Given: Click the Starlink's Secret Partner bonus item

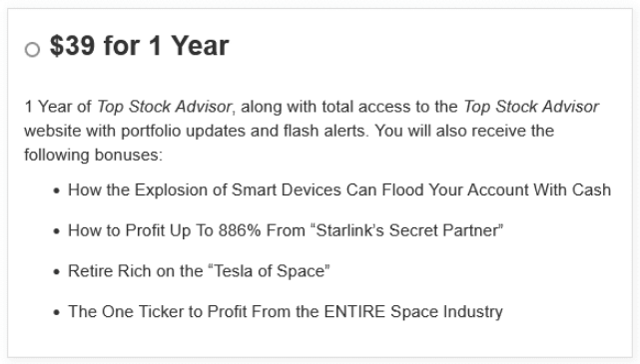Looking at the screenshot, I should click(x=286, y=230).
